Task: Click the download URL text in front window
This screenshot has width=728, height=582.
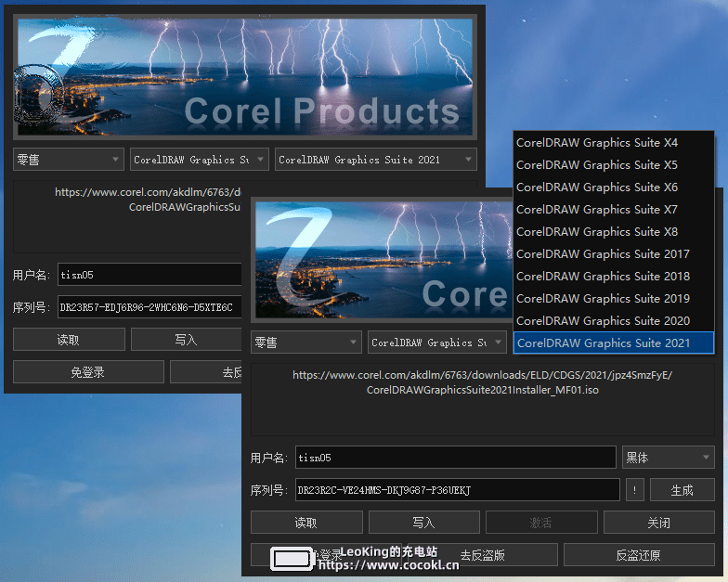Action: pos(483,382)
